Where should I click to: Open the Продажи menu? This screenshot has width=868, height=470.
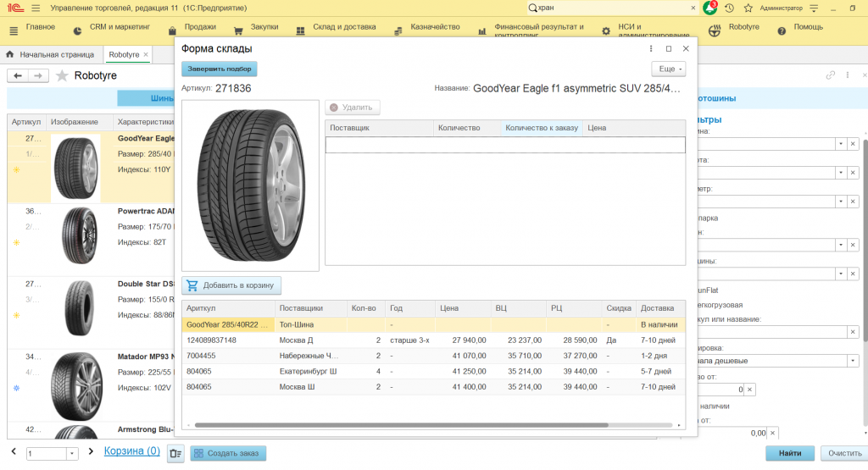point(200,26)
